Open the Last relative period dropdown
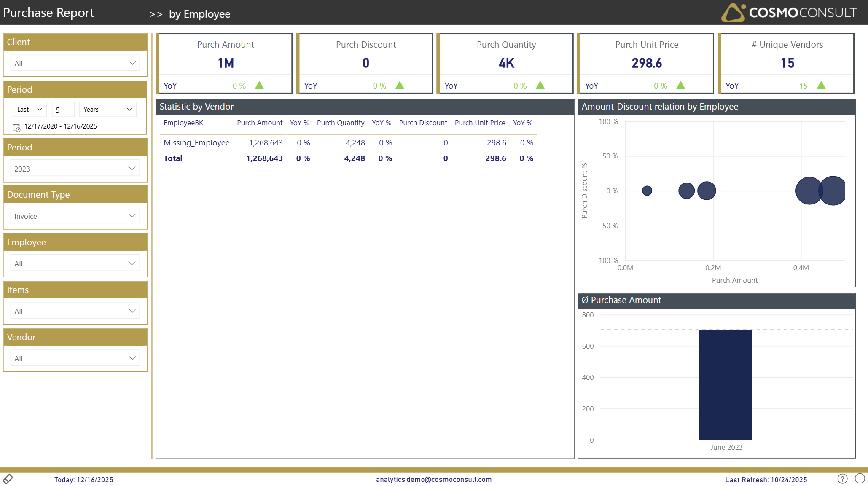This screenshot has width=868, height=486. 30,110
